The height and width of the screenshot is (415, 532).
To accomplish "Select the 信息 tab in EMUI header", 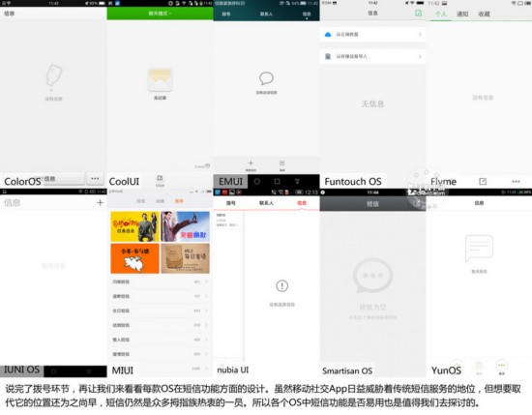I will pos(307,14).
